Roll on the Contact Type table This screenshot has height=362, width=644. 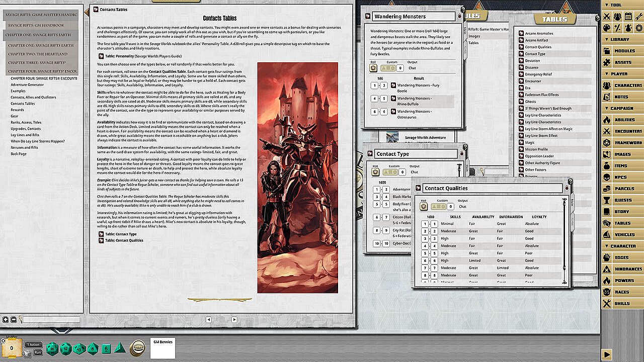click(x=375, y=172)
